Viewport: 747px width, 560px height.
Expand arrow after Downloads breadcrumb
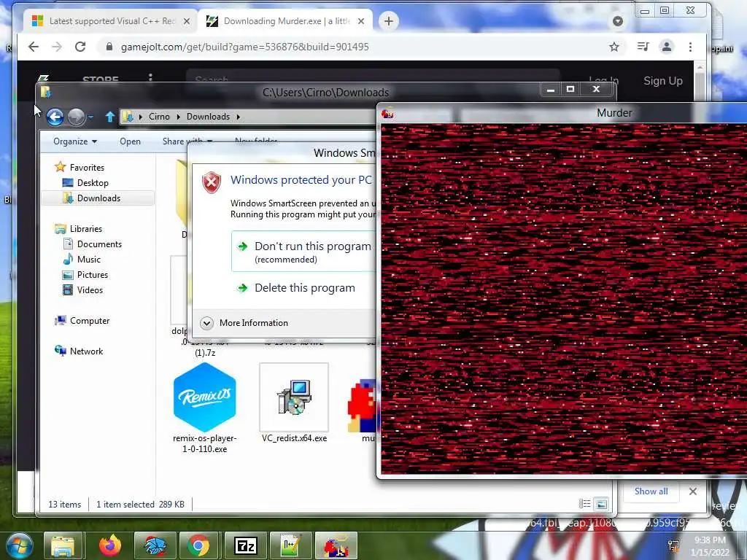coord(239,117)
